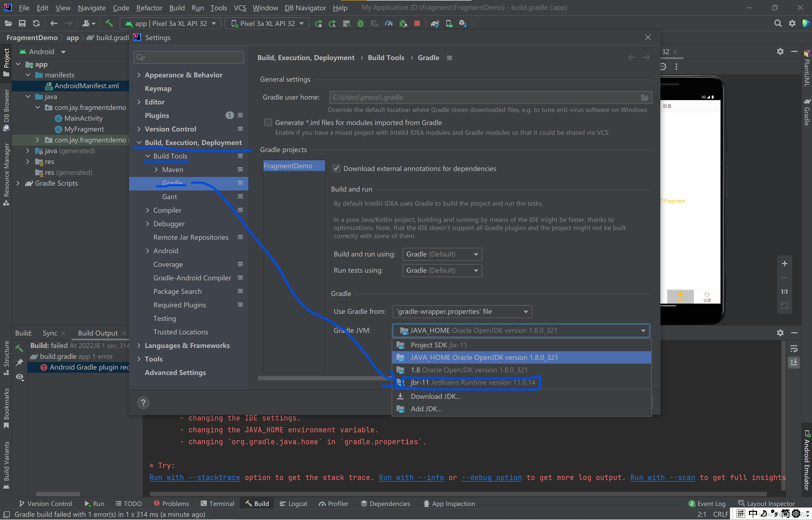812x520 pixels.
Task: Uncheck Download external annotations for dependencies
Action: tap(336, 169)
